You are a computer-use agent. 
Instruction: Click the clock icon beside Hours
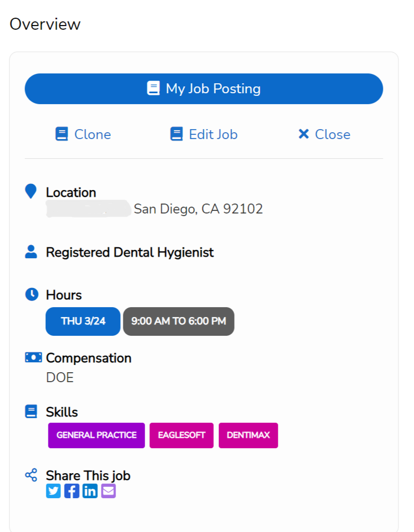pos(32,295)
